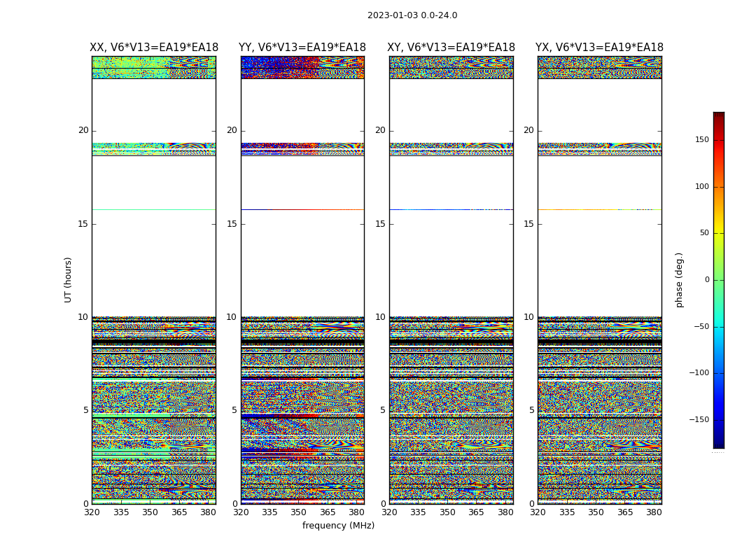Click the 380 frequency tick under XX panel

tap(208, 512)
